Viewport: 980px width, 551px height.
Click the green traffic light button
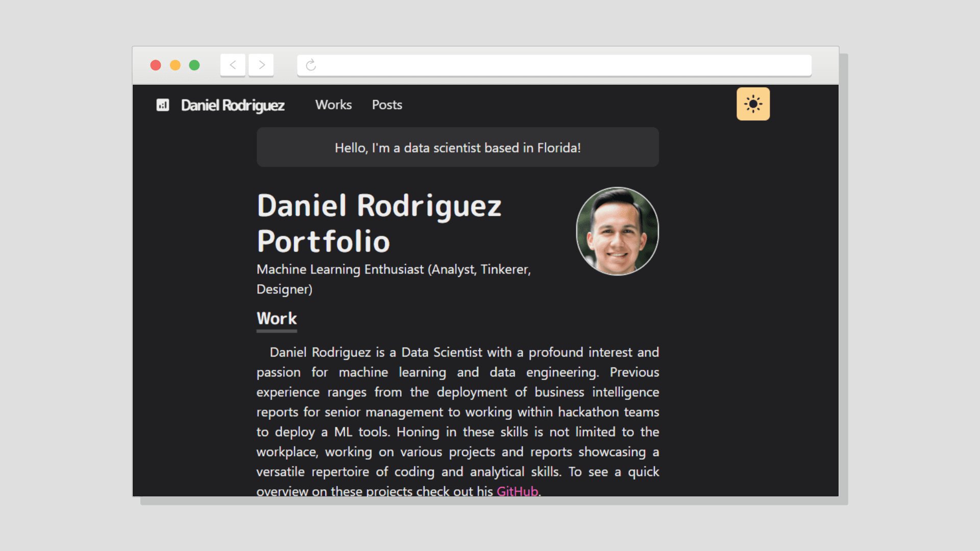(x=194, y=65)
